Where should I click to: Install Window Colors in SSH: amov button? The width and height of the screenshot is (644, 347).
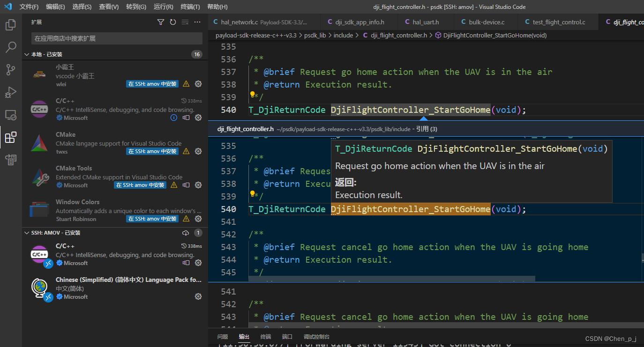[x=152, y=219]
